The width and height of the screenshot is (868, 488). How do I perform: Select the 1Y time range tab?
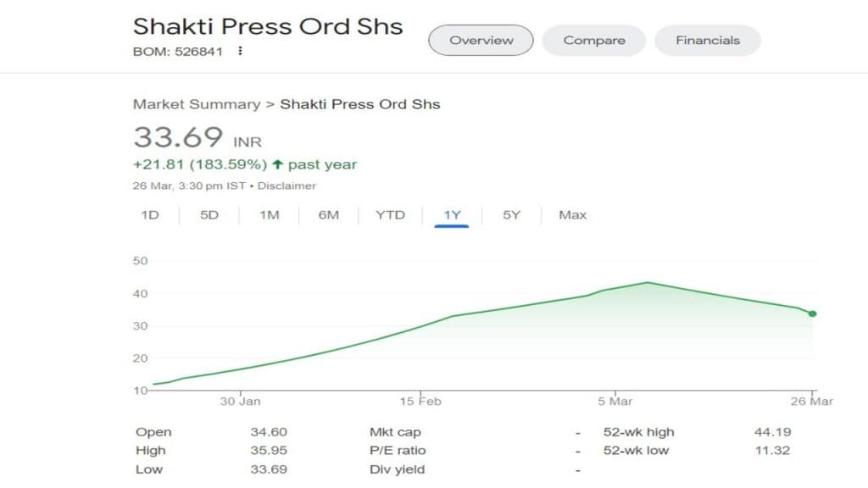click(452, 215)
